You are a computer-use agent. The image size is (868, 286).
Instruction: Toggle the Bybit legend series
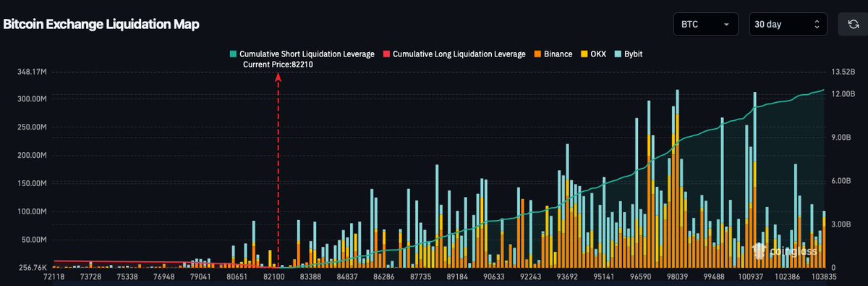click(629, 54)
